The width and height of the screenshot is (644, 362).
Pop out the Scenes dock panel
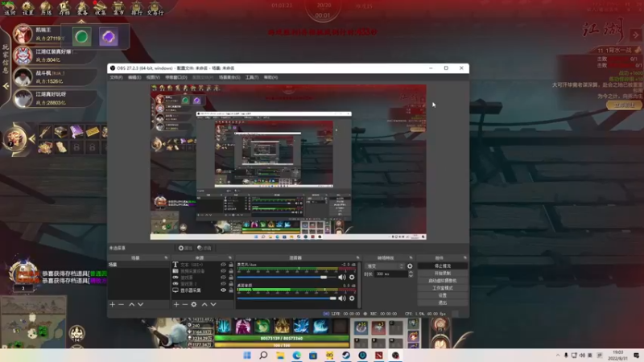pyautogui.click(x=166, y=257)
